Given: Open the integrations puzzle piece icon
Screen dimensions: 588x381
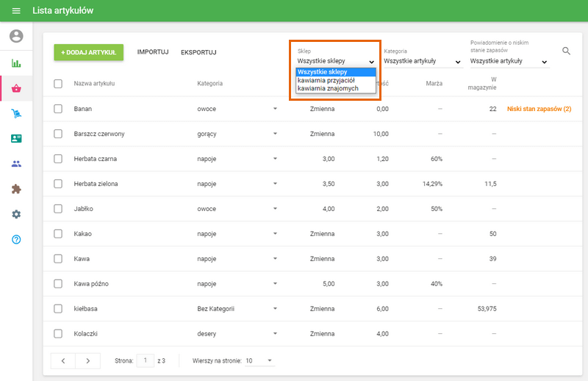Looking at the screenshot, I should click(16, 189).
